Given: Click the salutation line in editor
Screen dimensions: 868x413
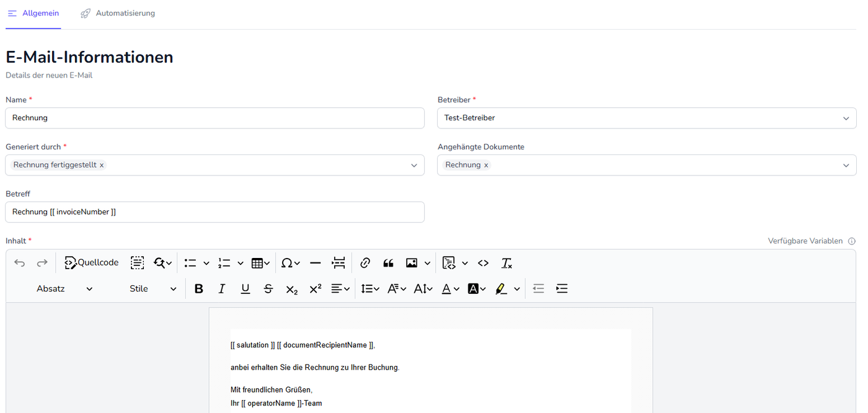Looking at the screenshot, I should pos(303,345).
